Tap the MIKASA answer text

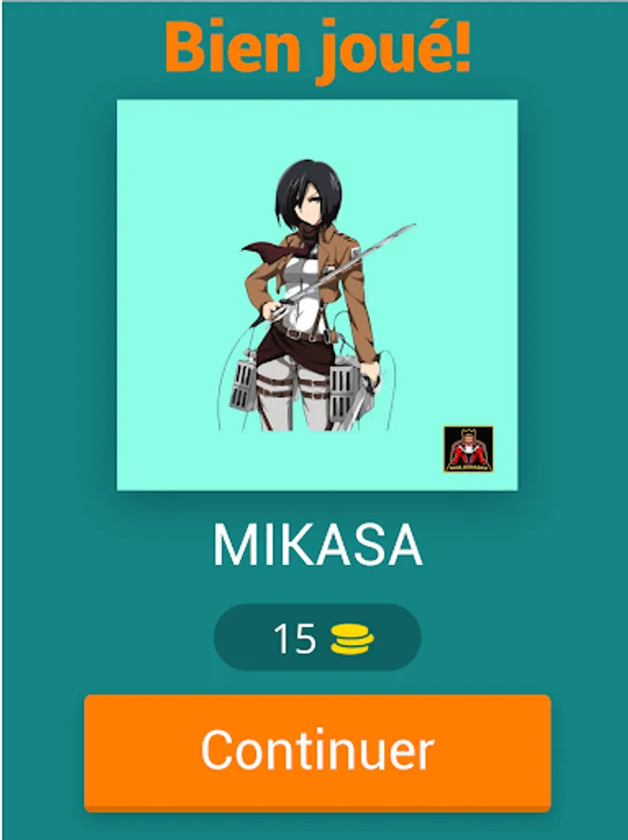point(318,545)
